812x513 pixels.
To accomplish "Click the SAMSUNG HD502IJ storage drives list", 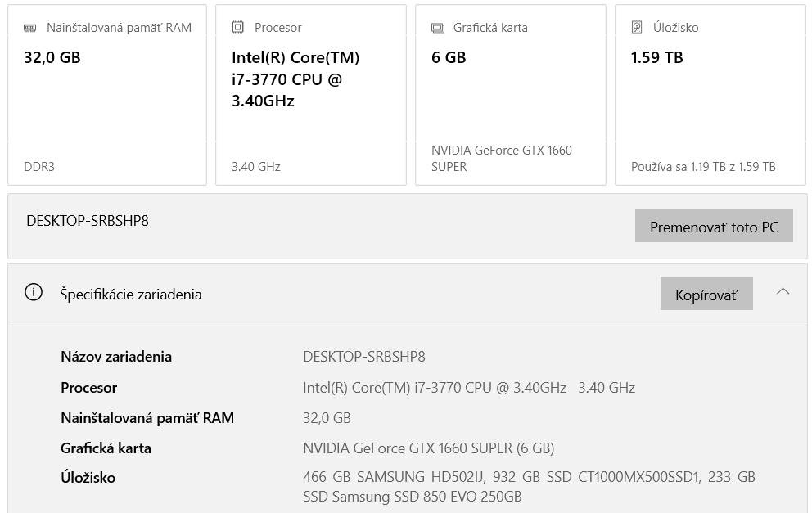I will point(529,486).
